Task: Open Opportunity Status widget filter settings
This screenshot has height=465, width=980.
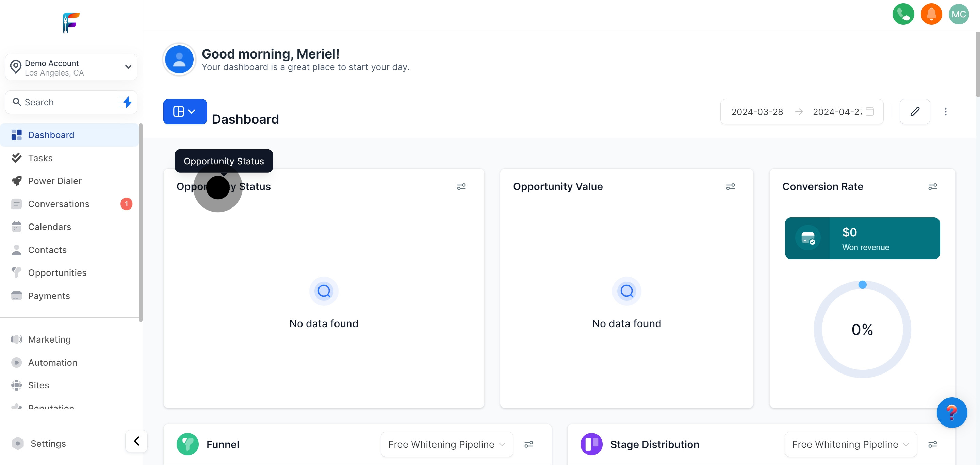Action: [461, 187]
